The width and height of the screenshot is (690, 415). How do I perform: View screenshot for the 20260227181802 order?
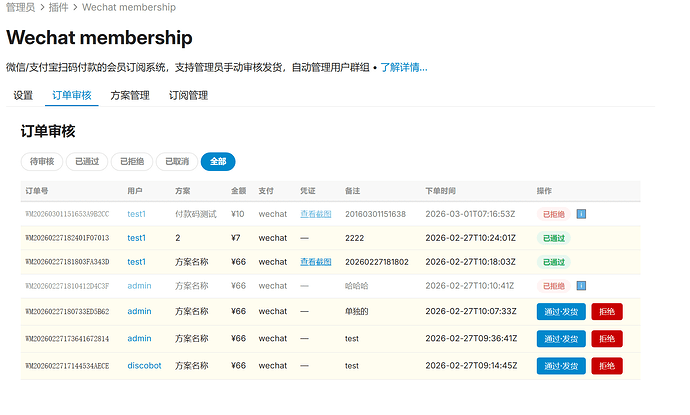[315, 262]
